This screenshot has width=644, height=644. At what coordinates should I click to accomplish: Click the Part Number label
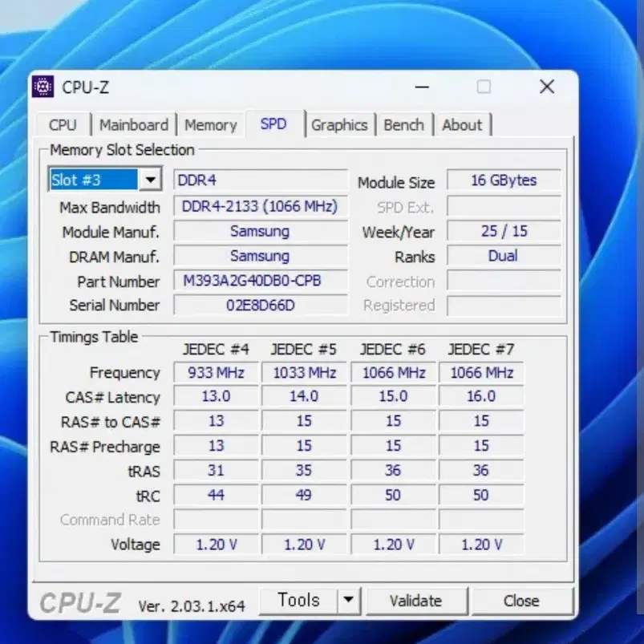118,281
